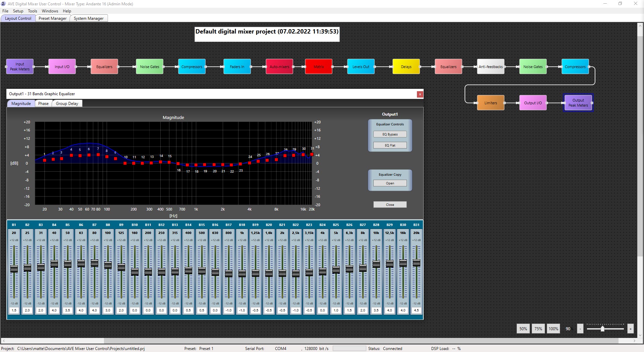Select the Faders In block
Viewport: 644px width, 352px height.
click(237, 67)
